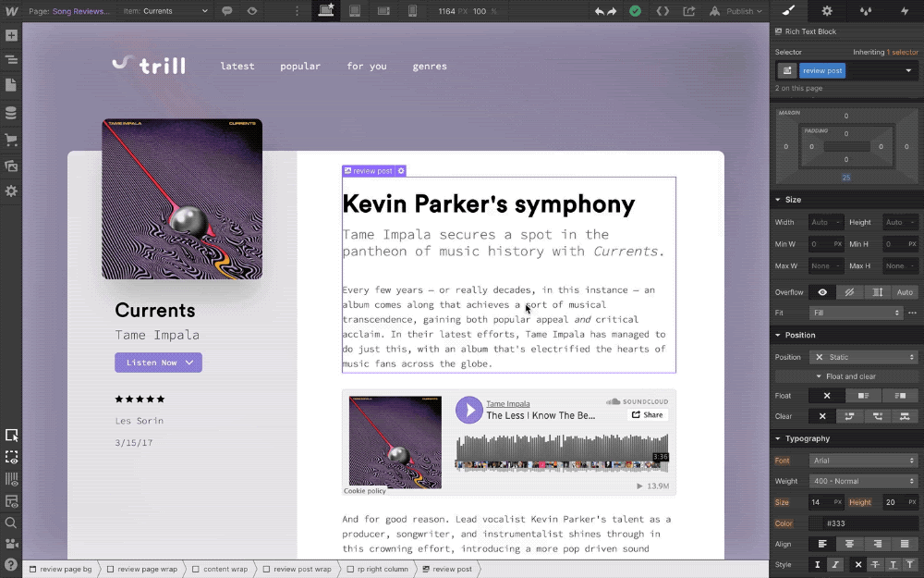Collapse the Position section
The image size is (924, 578).
click(795, 335)
